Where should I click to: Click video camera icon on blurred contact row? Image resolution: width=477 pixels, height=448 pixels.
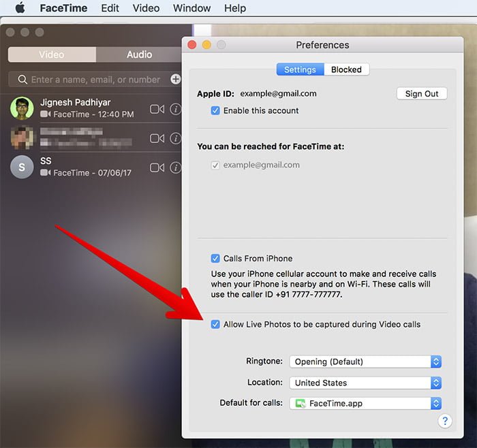tap(157, 139)
